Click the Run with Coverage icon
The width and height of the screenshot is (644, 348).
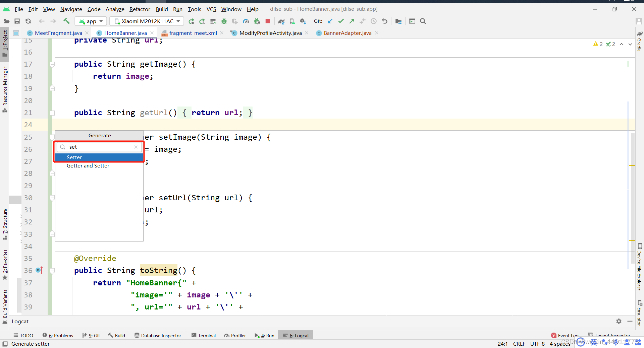235,21
